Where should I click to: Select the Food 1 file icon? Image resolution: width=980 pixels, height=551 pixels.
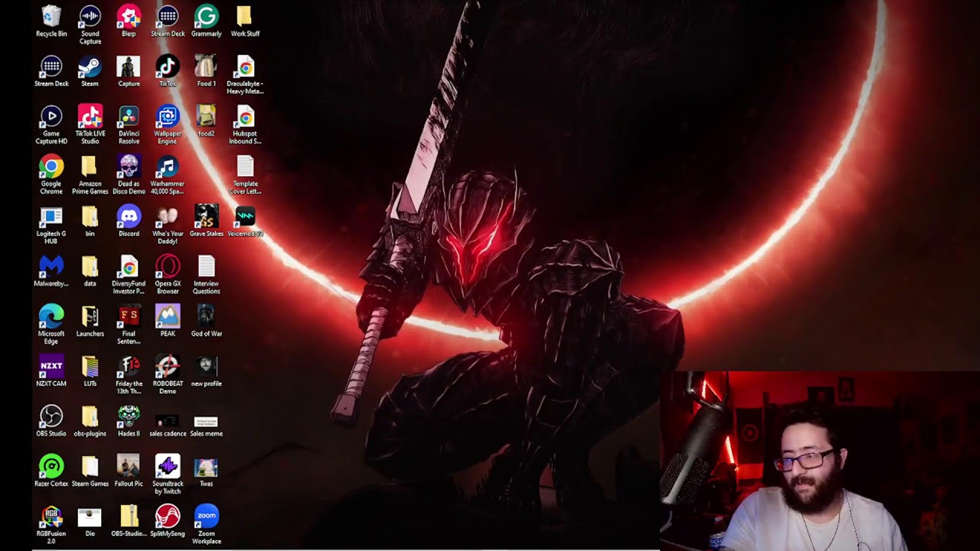[206, 71]
